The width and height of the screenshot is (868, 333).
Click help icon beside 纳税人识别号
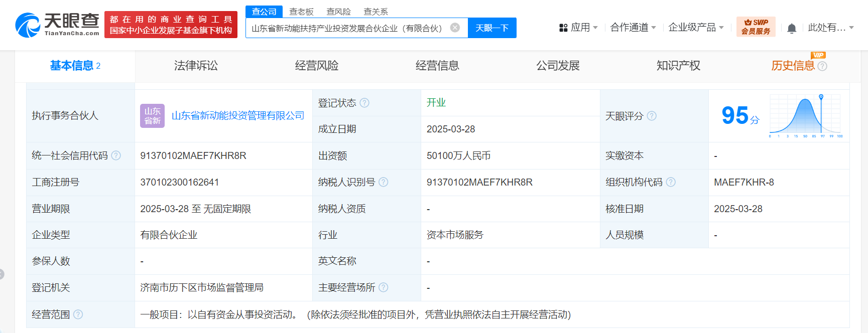[384, 182]
